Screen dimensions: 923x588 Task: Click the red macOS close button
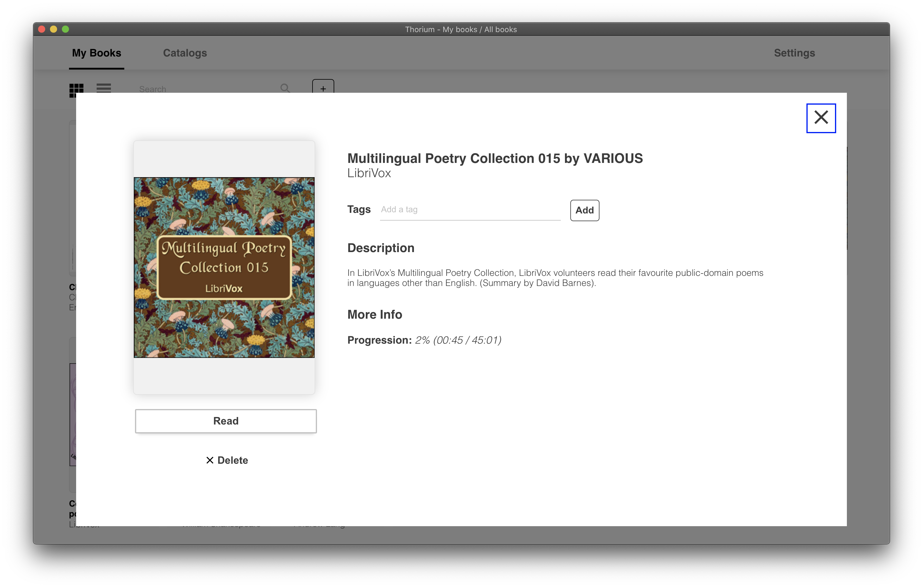click(42, 29)
